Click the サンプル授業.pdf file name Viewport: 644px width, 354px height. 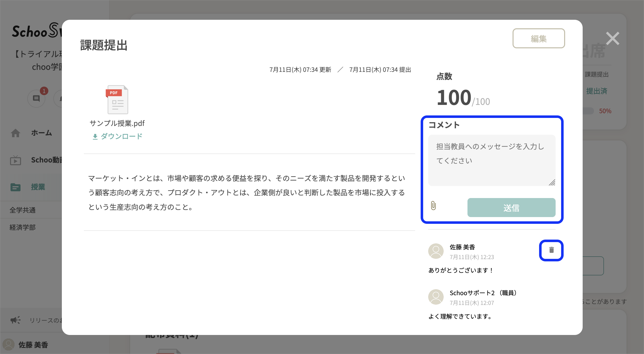click(117, 123)
